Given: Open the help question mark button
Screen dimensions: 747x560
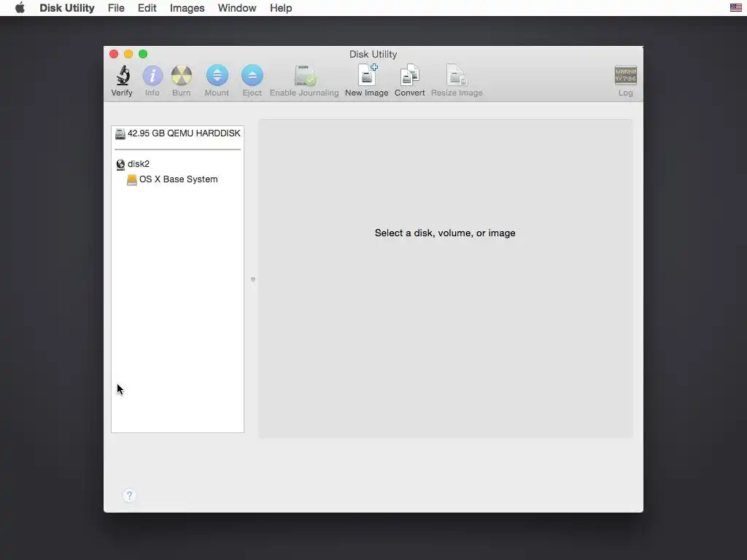Looking at the screenshot, I should pos(129,495).
